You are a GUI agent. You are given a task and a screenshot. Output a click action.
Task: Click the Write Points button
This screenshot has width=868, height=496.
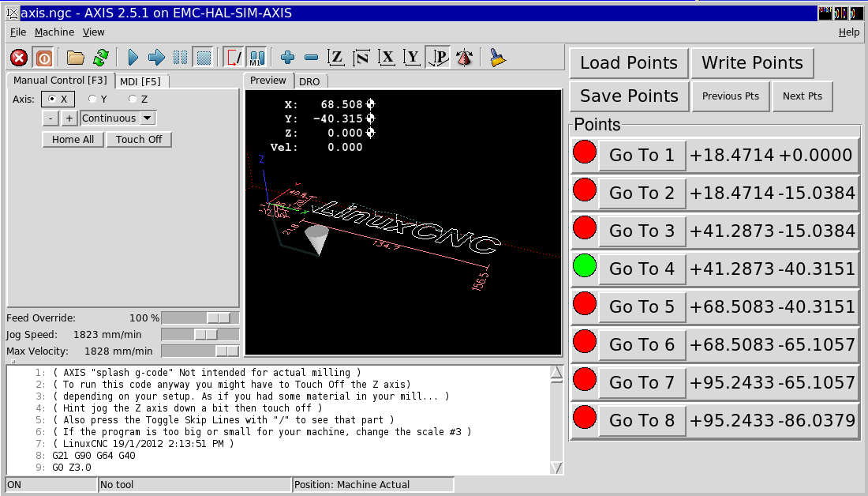[x=752, y=62]
